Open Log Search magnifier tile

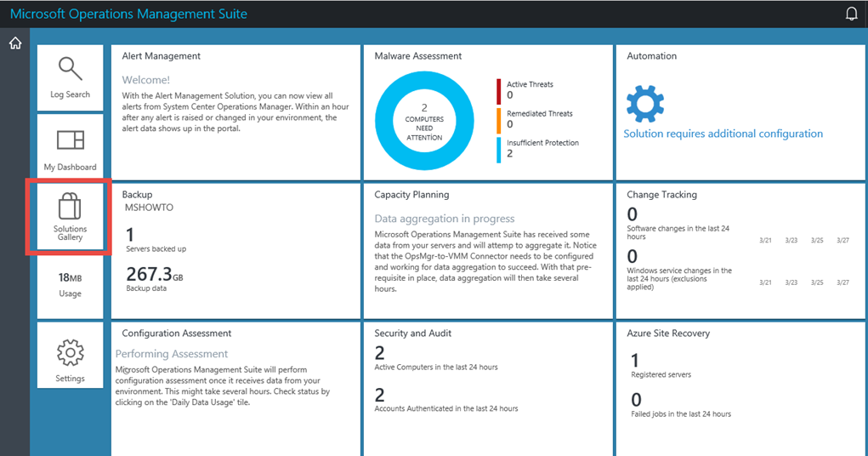(x=71, y=77)
